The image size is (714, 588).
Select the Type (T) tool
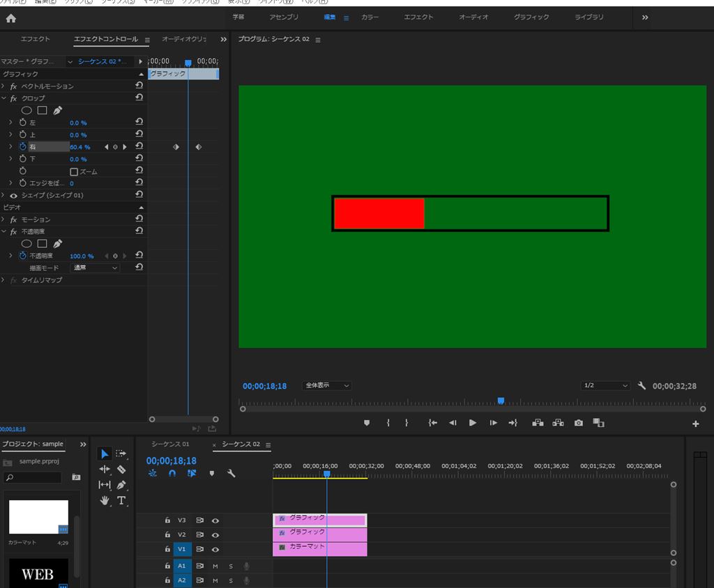pyautogui.click(x=121, y=500)
